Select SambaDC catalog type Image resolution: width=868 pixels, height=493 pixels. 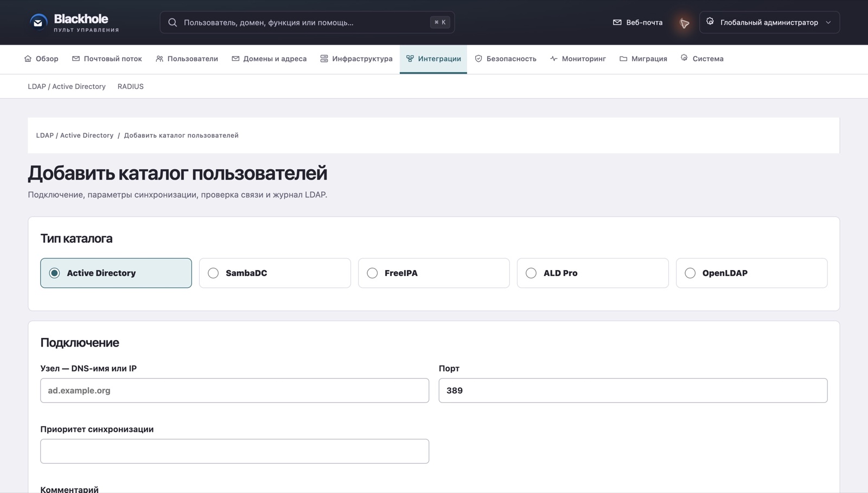[275, 273]
